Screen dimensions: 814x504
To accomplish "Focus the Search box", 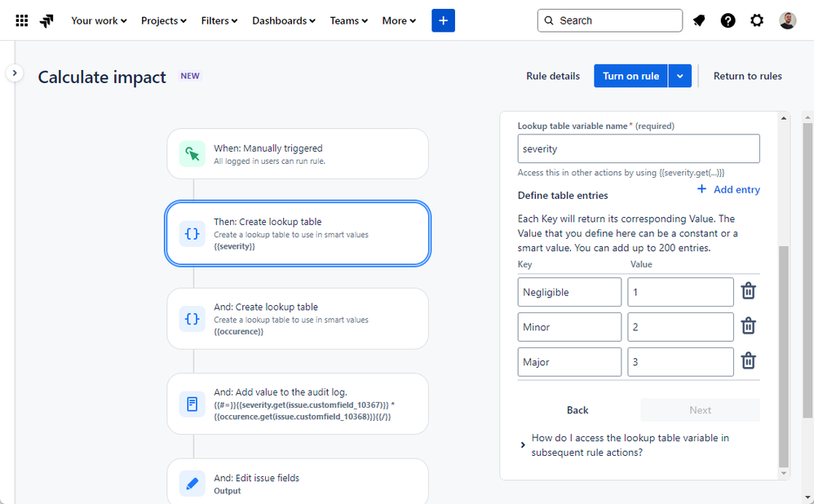I will coord(610,20).
